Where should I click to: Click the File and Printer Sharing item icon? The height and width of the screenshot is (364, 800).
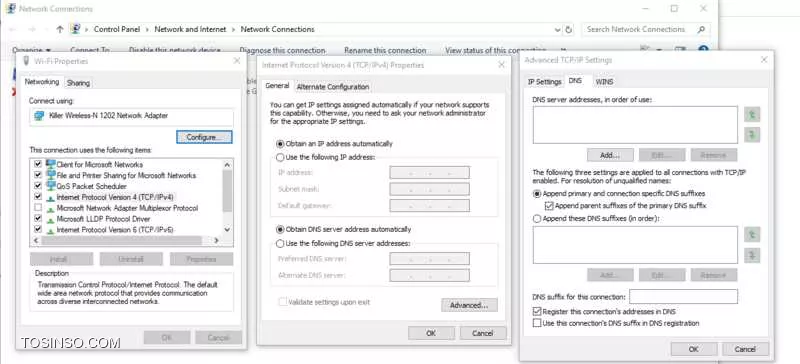(51, 175)
